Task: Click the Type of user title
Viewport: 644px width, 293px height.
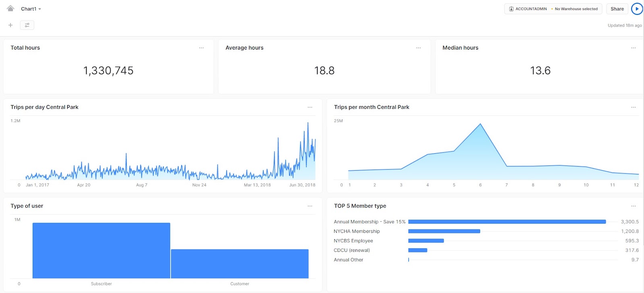Action: tap(27, 206)
